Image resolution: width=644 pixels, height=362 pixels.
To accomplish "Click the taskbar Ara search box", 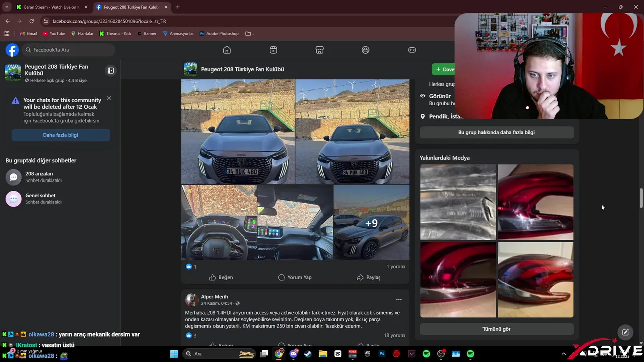I will pyautogui.click(x=219, y=354).
